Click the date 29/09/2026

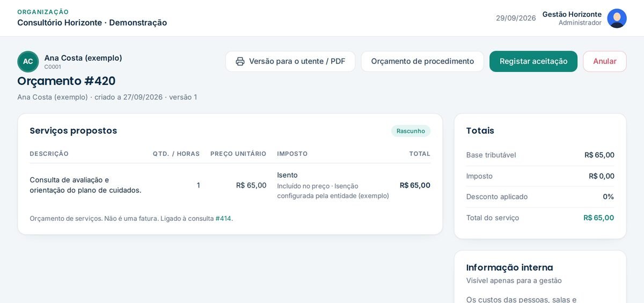516,18
